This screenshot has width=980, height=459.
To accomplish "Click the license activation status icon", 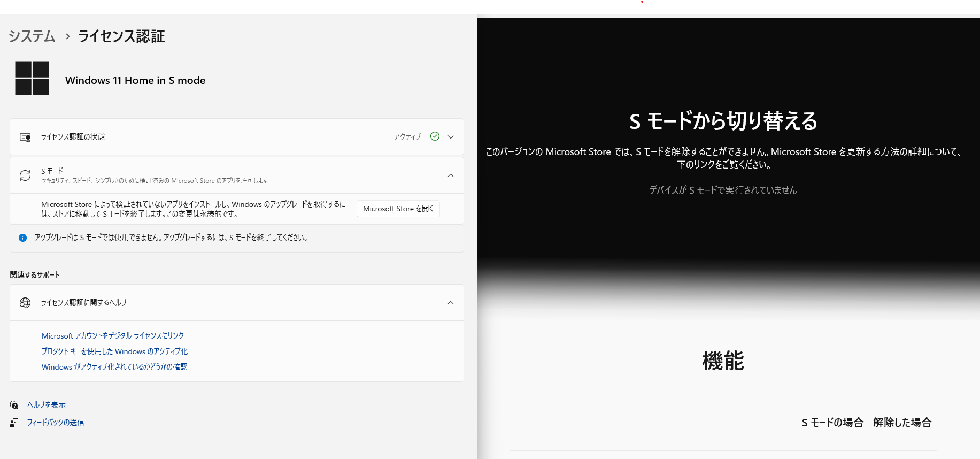I will pyautogui.click(x=25, y=137).
